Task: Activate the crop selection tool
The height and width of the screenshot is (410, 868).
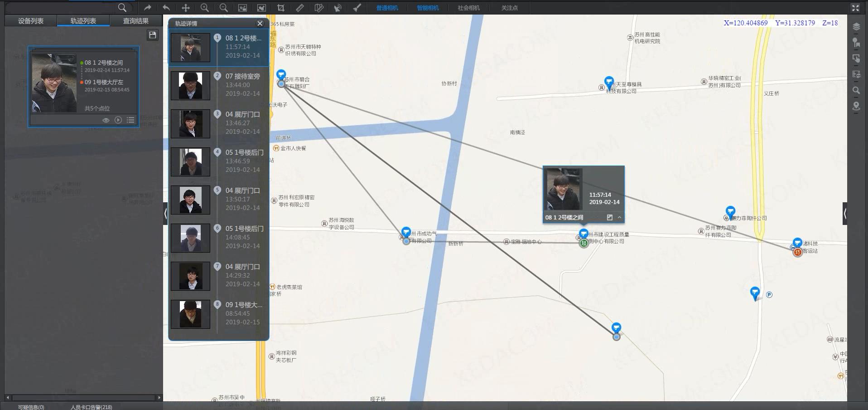Action: click(x=281, y=8)
